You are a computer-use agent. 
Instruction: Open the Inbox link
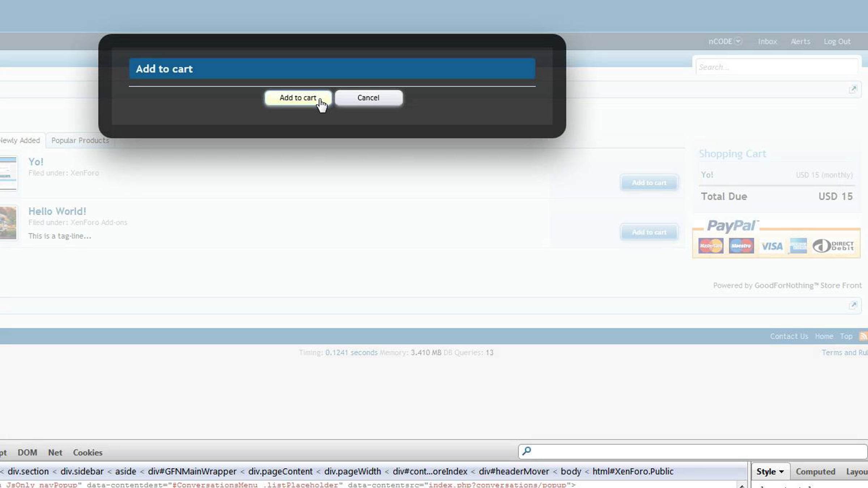[x=767, y=42]
